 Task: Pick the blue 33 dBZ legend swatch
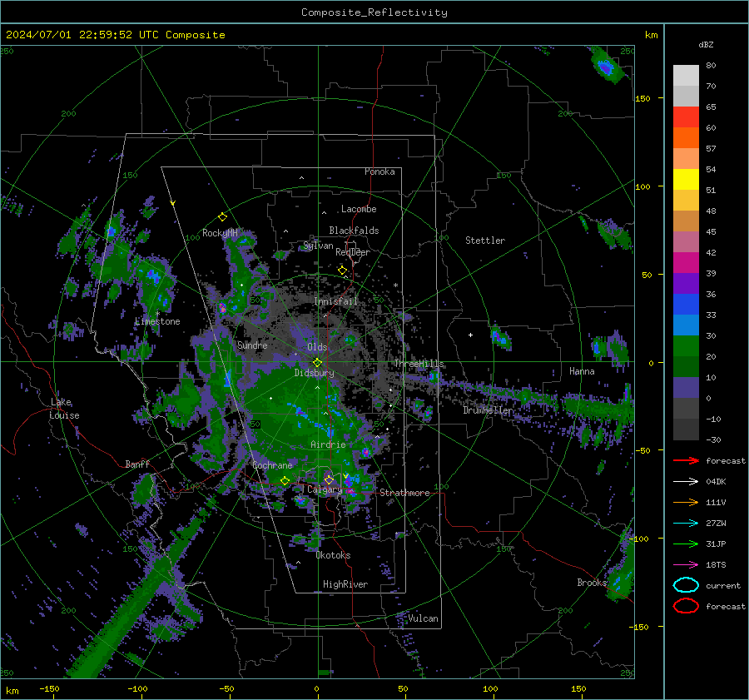point(686,304)
